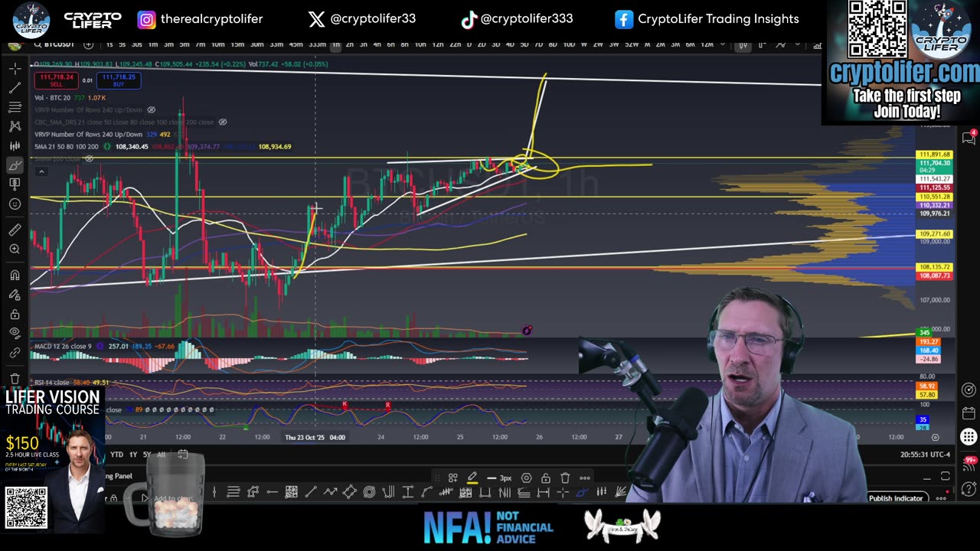Select the text annotation tool in left toolbar

pos(15,184)
